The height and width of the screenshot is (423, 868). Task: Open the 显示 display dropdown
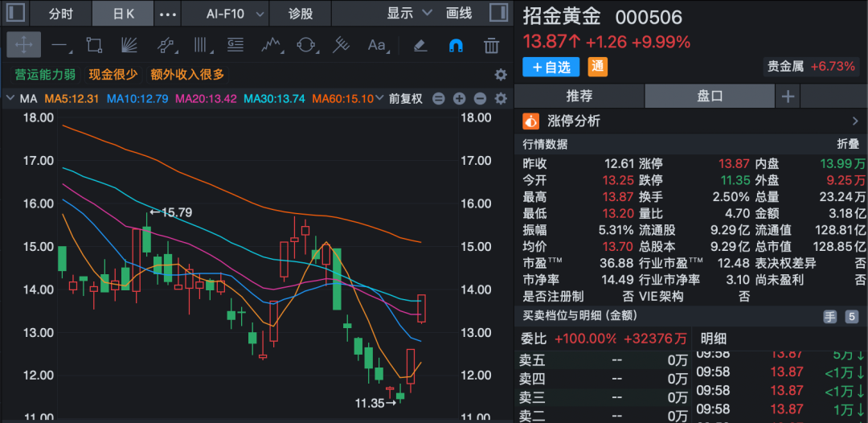(x=410, y=14)
